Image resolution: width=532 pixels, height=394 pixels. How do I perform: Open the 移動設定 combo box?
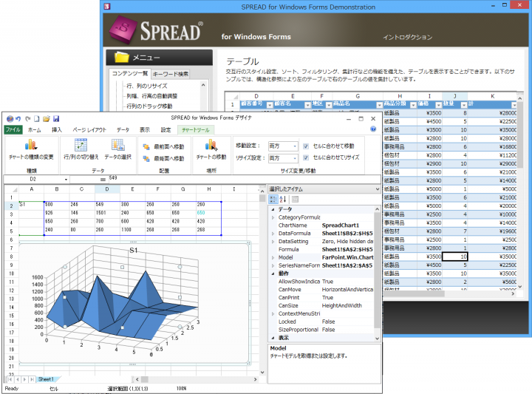pyautogui.click(x=283, y=146)
